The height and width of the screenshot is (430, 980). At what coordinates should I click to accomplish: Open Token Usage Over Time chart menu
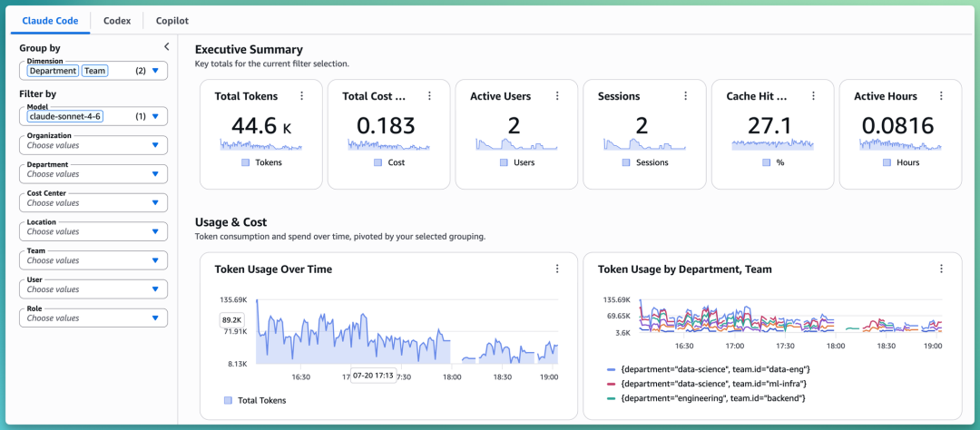[x=557, y=269]
